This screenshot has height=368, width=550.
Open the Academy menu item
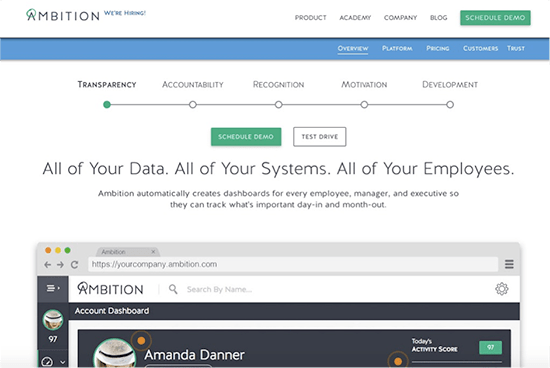[355, 18]
